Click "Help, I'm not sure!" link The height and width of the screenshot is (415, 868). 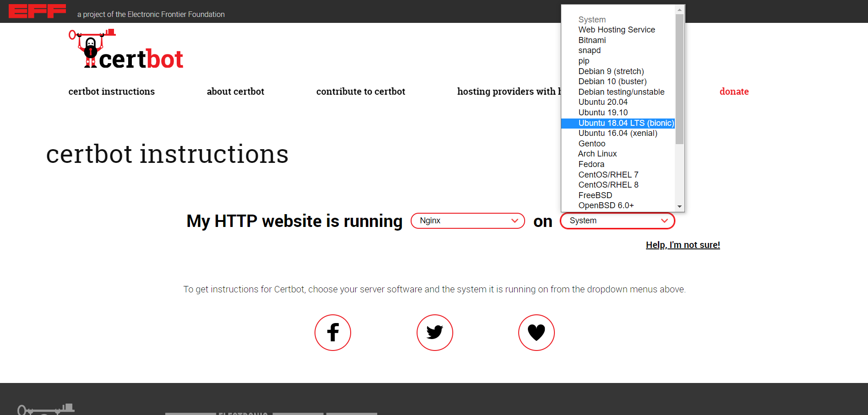[x=683, y=245]
